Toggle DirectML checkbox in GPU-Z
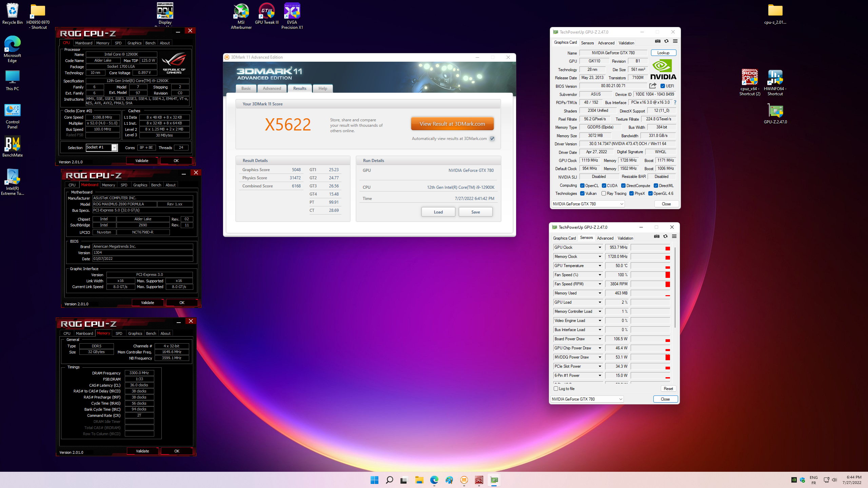This screenshot has height=488, width=868. pyautogui.click(x=656, y=186)
